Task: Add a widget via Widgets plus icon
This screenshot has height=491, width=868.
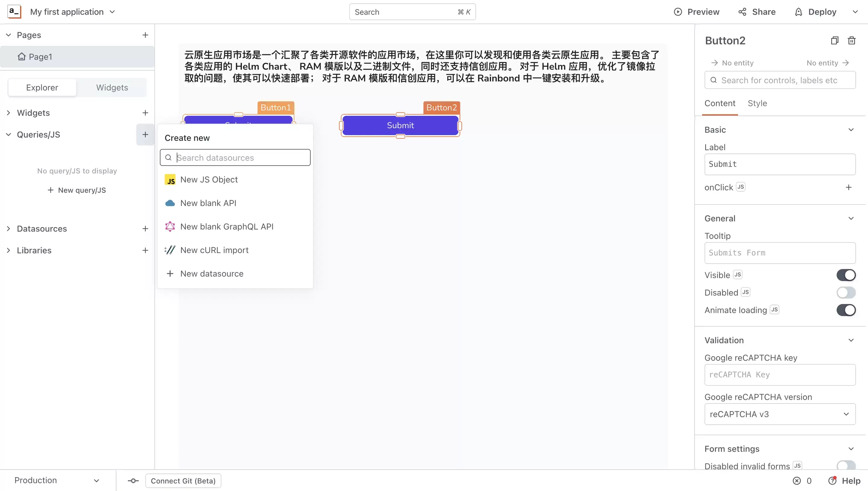Action: click(x=145, y=112)
